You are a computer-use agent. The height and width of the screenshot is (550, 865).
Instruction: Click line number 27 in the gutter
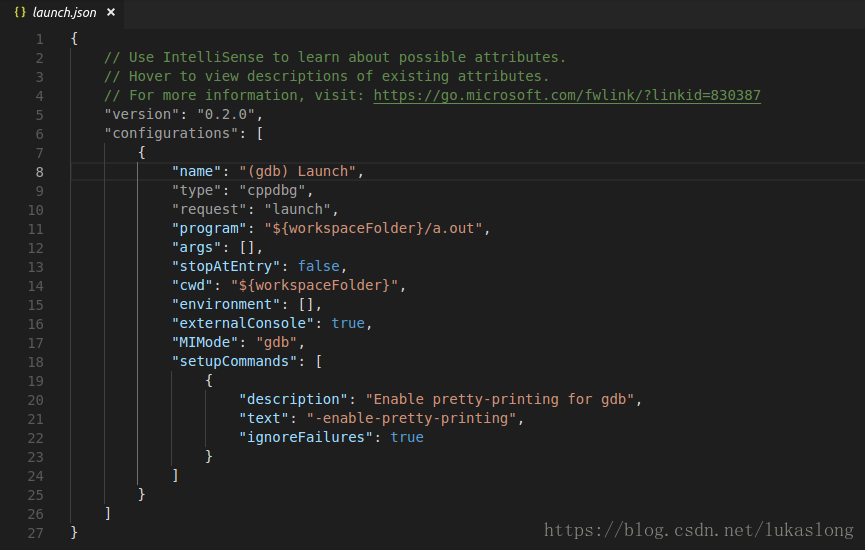tap(35, 533)
